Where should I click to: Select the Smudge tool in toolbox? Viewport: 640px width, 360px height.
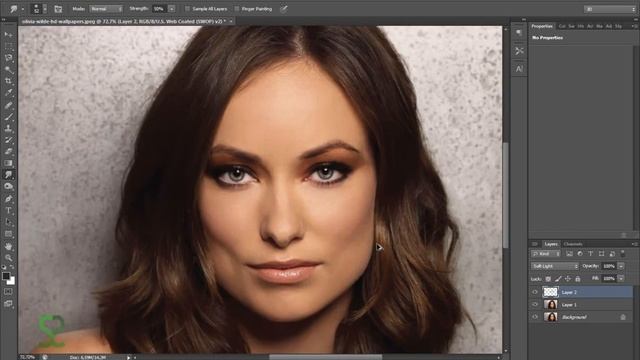(8, 175)
